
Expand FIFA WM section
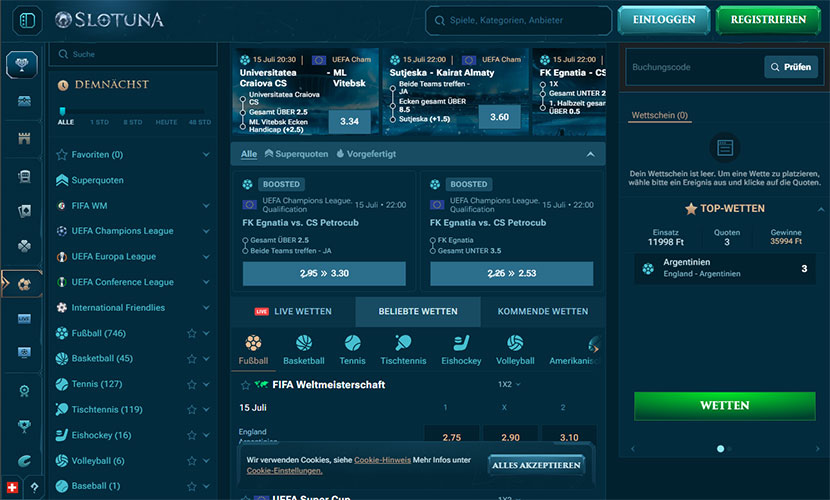click(206, 205)
